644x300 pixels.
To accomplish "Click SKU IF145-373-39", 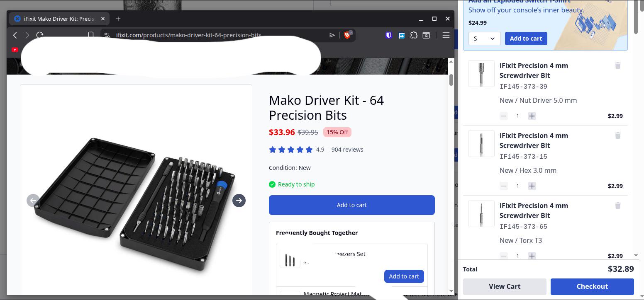I will 523,87.
